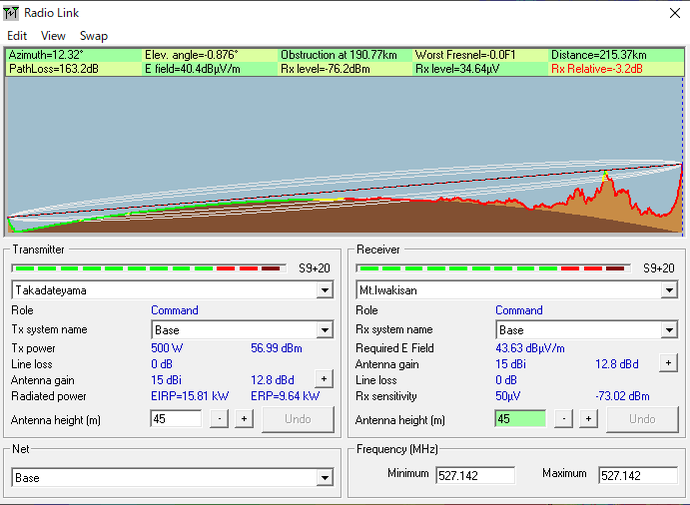This screenshot has height=505, width=690.
Task: Click the transmitter Undo button
Action: [298, 419]
